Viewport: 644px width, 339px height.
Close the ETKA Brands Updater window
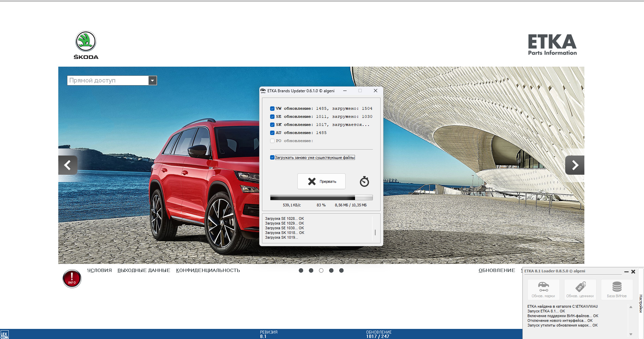point(376,91)
